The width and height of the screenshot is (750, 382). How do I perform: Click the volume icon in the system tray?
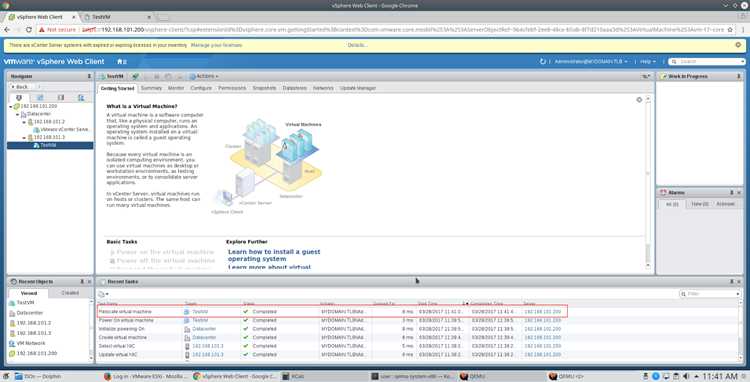click(687, 376)
